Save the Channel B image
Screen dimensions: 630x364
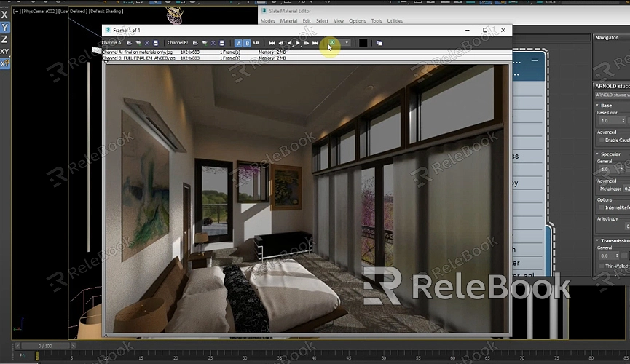point(222,43)
